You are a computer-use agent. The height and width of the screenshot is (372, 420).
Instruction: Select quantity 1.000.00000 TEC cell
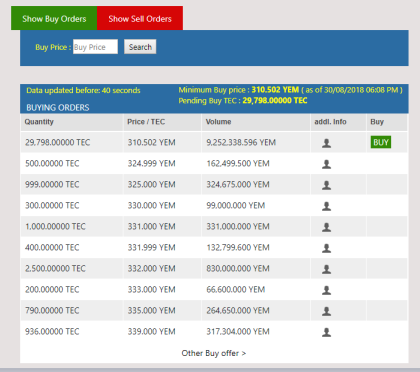(72, 226)
